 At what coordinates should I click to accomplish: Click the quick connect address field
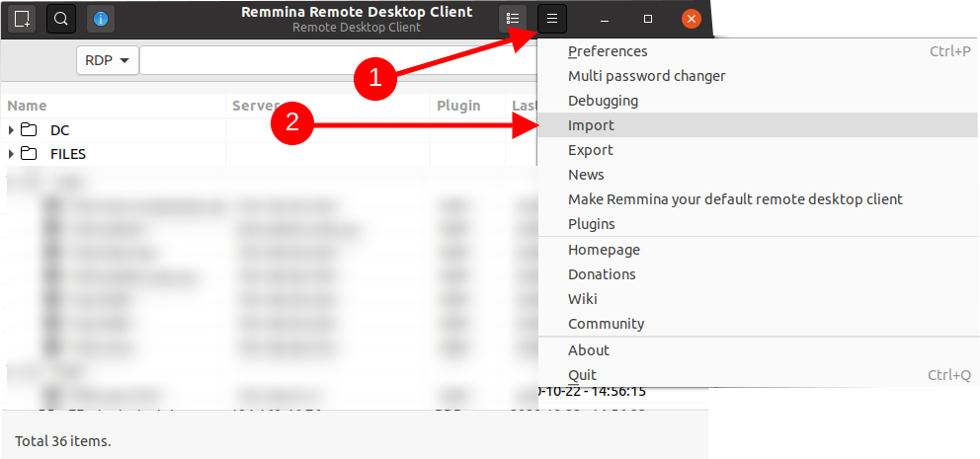338,60
